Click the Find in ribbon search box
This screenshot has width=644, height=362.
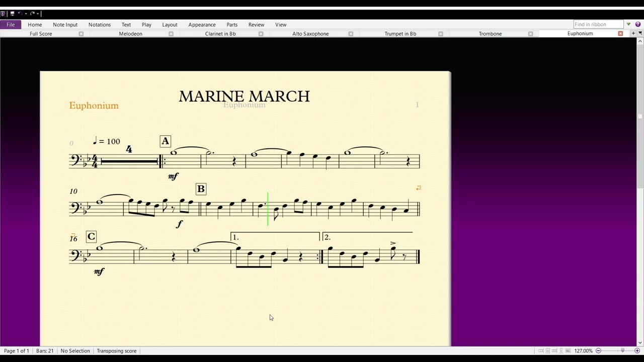(598, 24)
